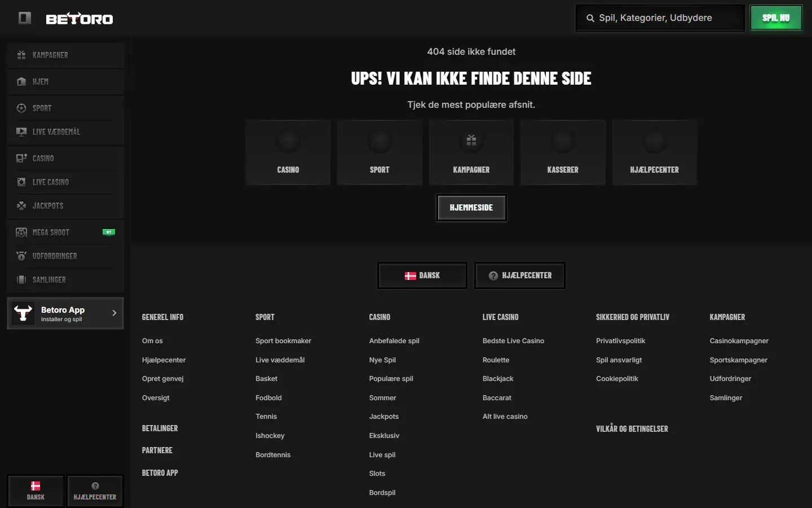Open Kampagner gift icon in sidebar
The image size is (812, 508).
click(21, 55)
